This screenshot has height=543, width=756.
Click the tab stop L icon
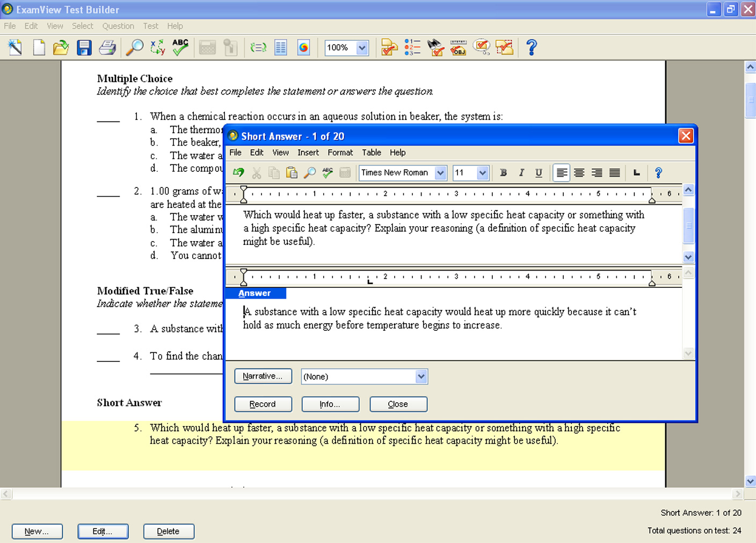637,172
